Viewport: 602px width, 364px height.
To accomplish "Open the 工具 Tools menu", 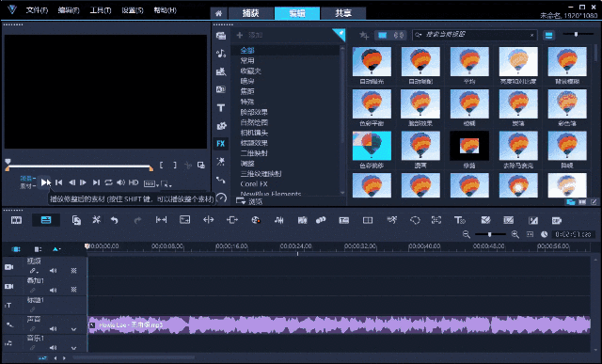I will (101, 10).
